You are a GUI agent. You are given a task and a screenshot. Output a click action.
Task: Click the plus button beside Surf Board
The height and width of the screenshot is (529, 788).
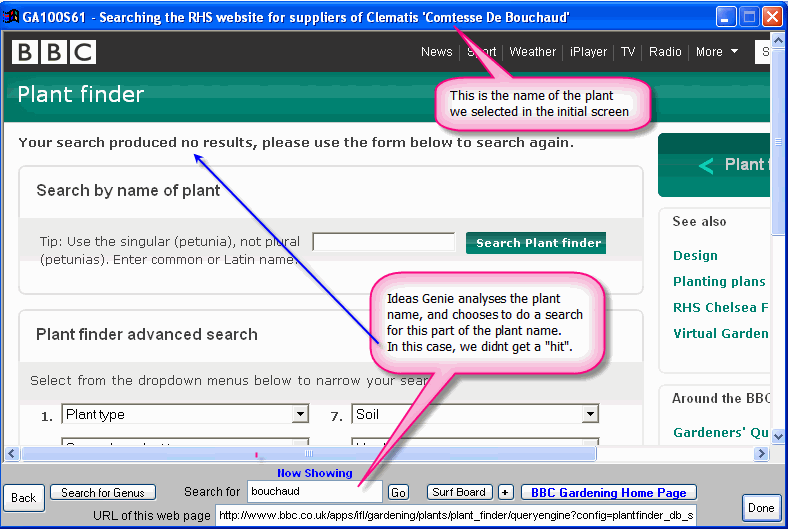tap(505, 492)
